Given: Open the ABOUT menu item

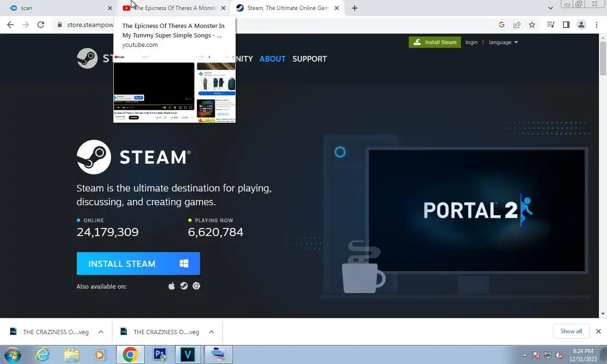Looking at the screenshot, I should 272,59.
